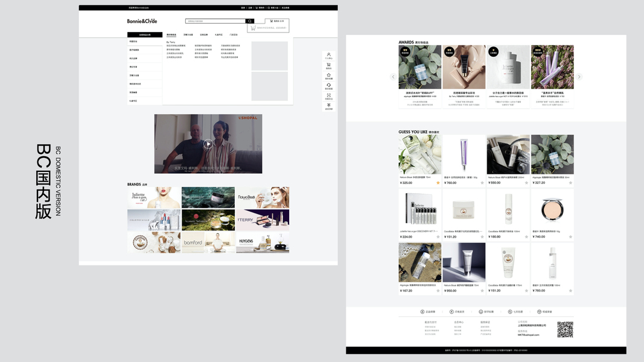Click the cart icon in top black bar
The height and width of the screenshot is (362, 644).
257,7
